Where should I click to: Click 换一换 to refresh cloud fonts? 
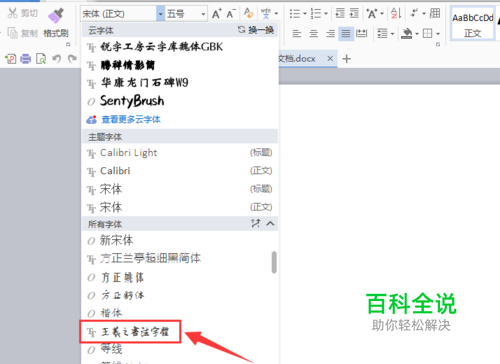tap(256, 30)
